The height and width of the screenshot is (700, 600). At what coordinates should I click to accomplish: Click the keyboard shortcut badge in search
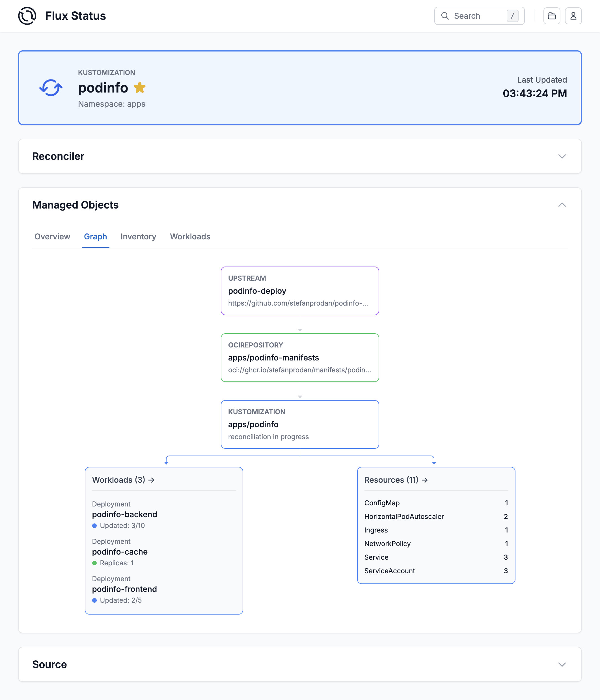(513, 16)
